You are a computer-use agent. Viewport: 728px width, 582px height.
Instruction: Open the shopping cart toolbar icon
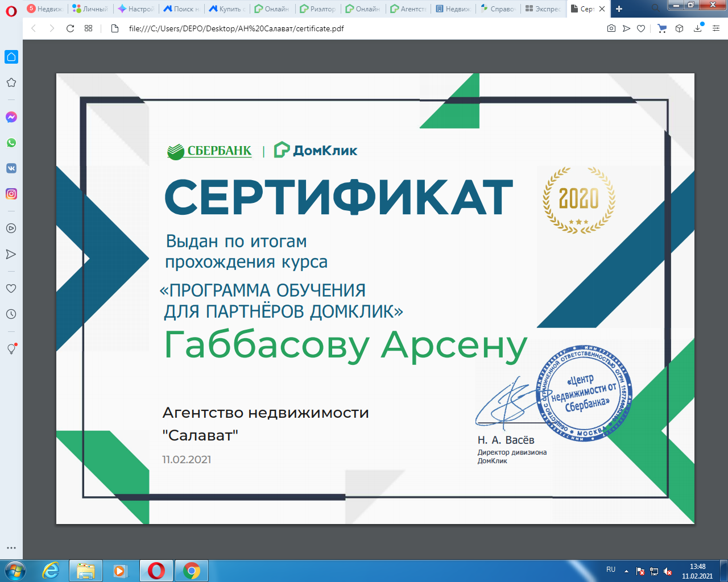tap(662, 28)
